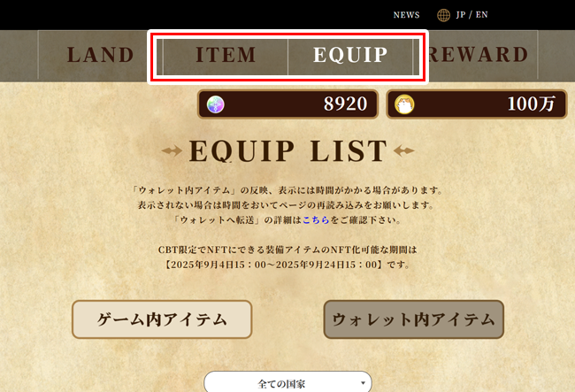Click the 8920 gem balance box

(x=287, y=104)
